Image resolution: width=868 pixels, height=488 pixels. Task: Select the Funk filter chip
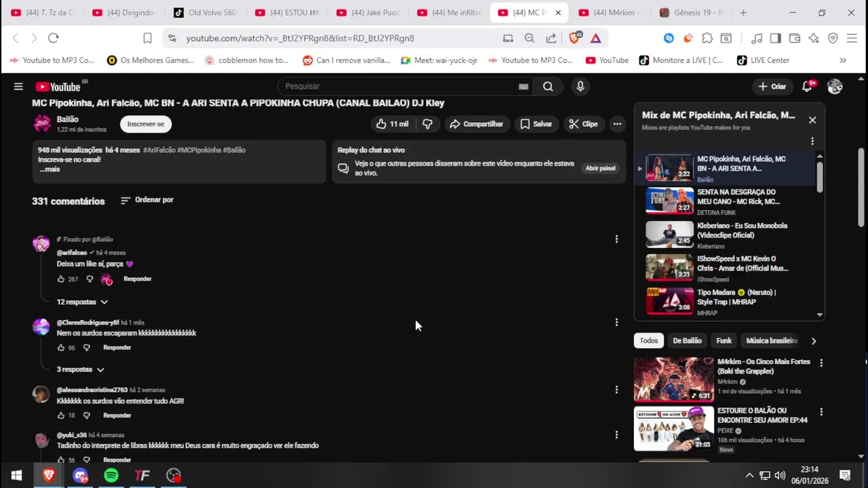click(724, 341)
